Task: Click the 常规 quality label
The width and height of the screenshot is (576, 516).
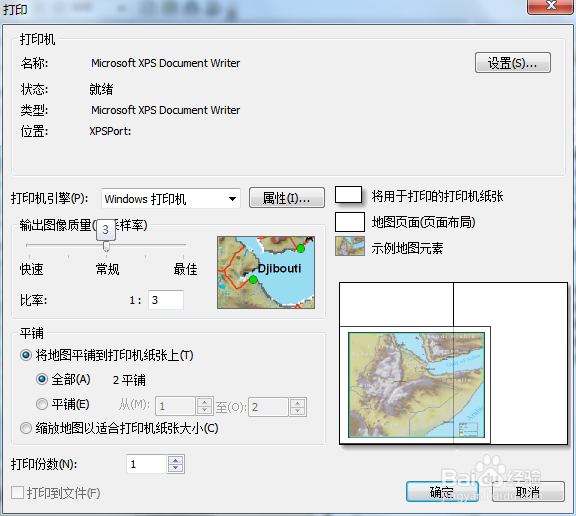Action: (108, 269)
